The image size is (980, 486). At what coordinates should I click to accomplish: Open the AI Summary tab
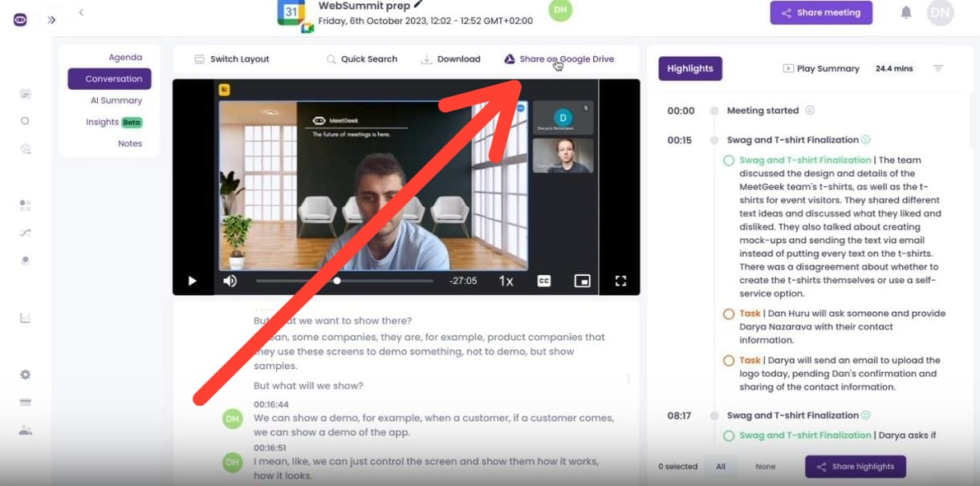116,100
